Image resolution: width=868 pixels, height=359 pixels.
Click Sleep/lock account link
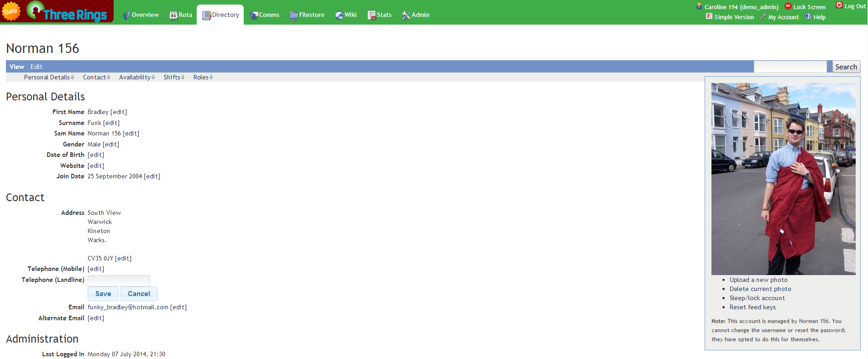coord(757,298)
